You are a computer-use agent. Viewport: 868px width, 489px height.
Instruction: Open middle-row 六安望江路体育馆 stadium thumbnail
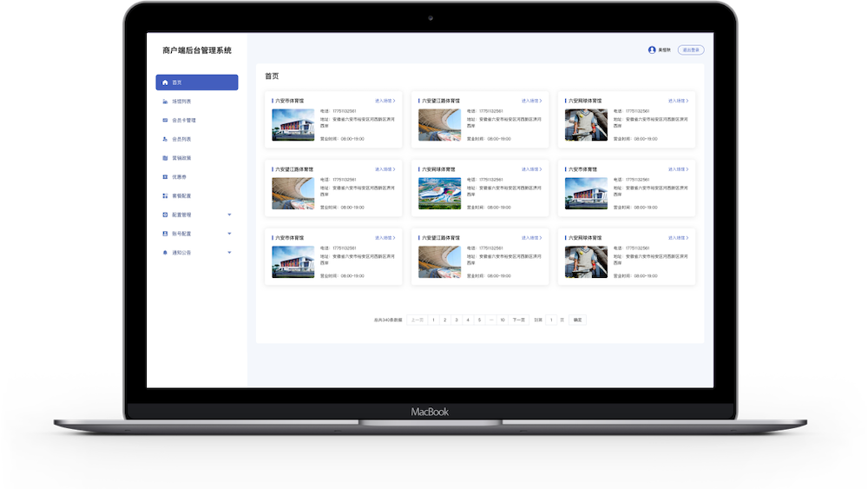coord(293,194)
